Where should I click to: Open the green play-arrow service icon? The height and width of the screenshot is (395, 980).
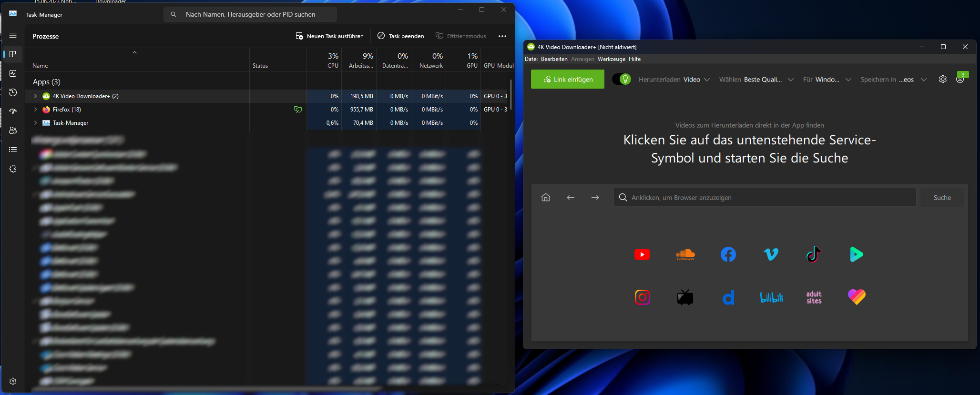point(857,254)
